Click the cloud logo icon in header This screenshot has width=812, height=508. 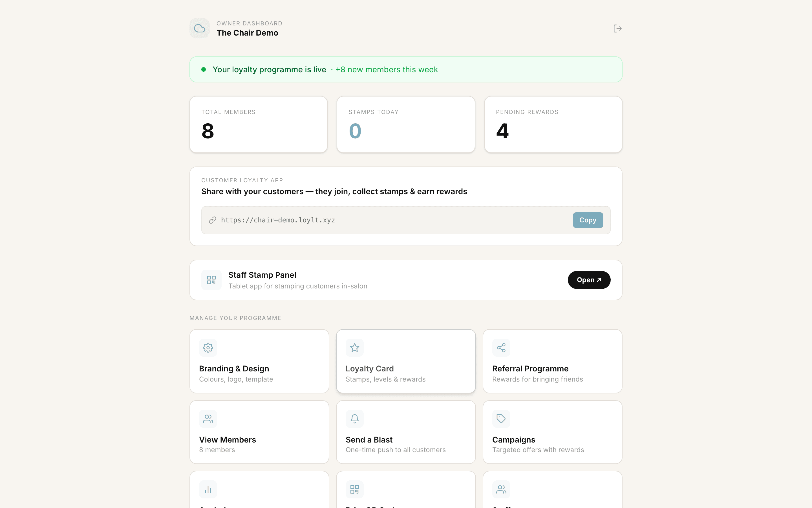pos(200,28)
